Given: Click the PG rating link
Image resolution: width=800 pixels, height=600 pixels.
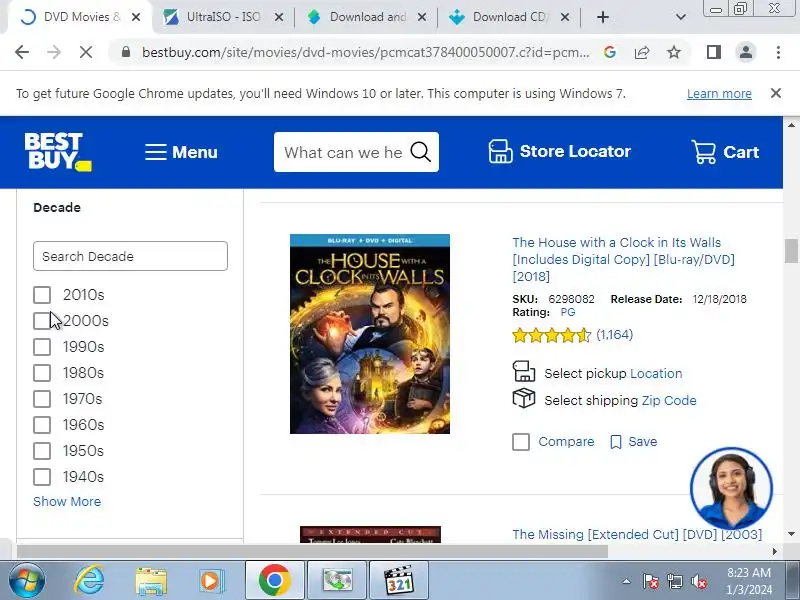Looking at the screenshot, I should click(567, 312).
